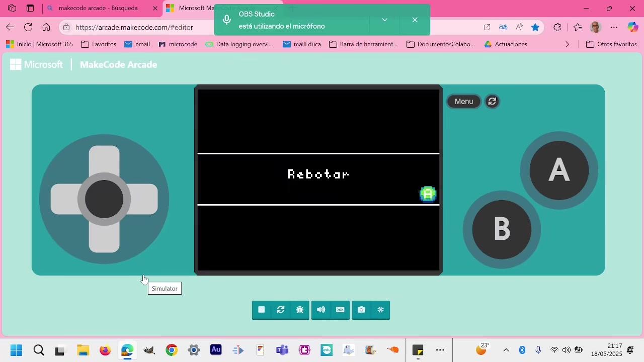The height and width of the screenshot is (362, 644).
Task: Open page in external app icon
Action: (487, 27)
